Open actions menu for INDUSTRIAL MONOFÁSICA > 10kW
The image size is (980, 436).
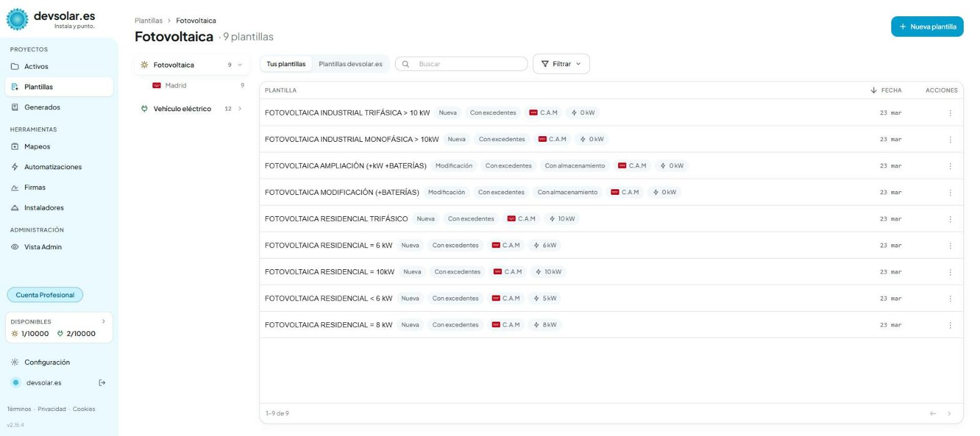tap(950, 139)
